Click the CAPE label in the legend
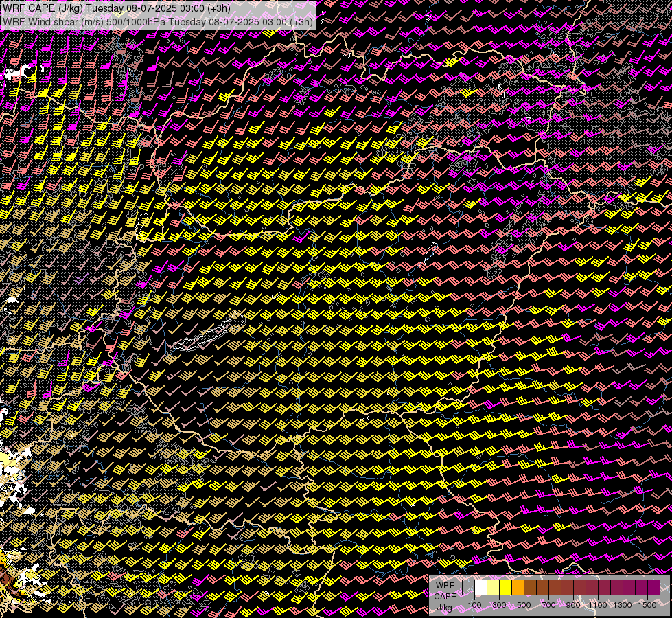The width and height of the screenshot is (672, 618). pos(445,597)
